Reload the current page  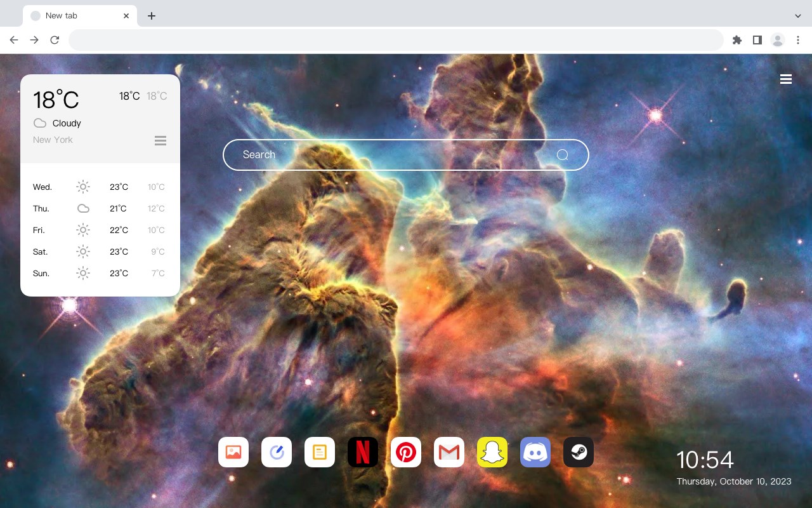click(x=55, y=40)
